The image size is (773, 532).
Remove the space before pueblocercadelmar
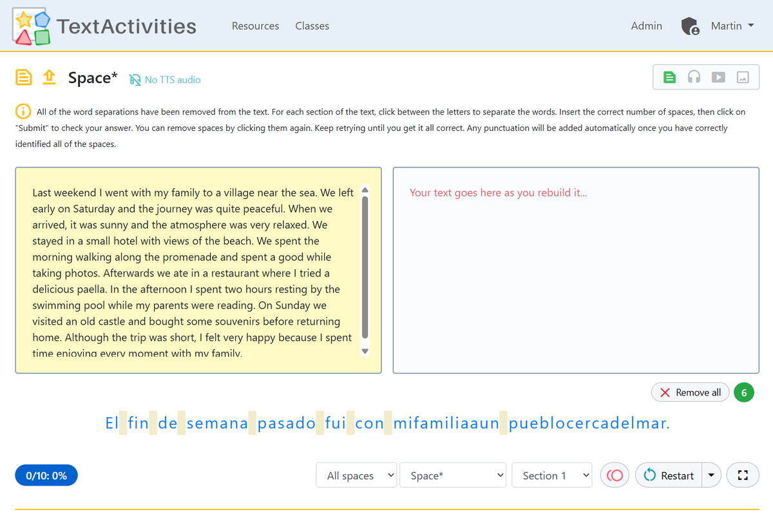tap(504, 423)
